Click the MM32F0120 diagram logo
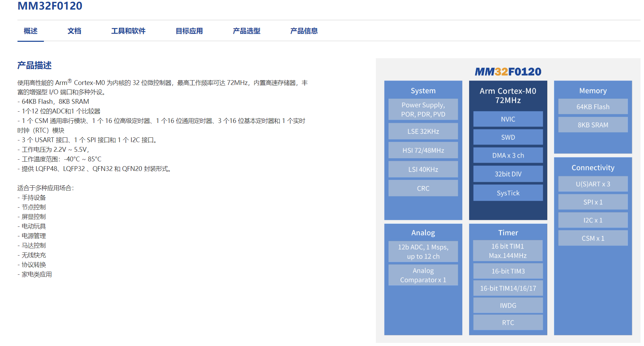Viewport: 644px width, 346px height. click(x=508, y=72)
